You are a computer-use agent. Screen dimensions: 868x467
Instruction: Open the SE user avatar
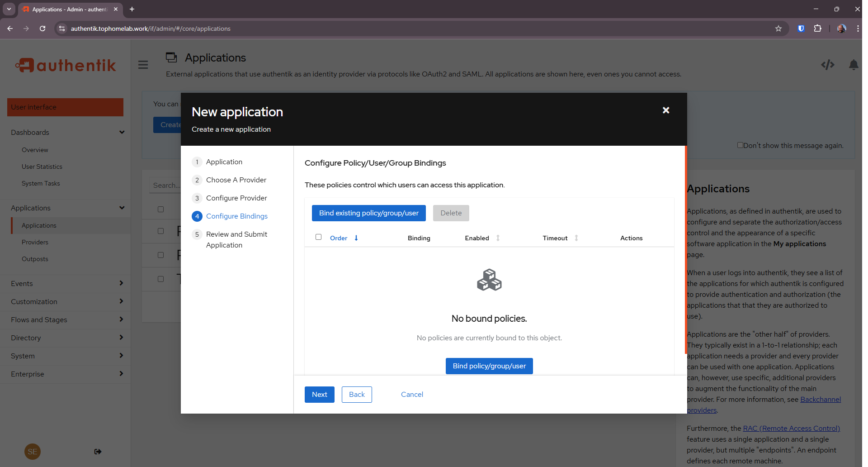tap(33, 452)
